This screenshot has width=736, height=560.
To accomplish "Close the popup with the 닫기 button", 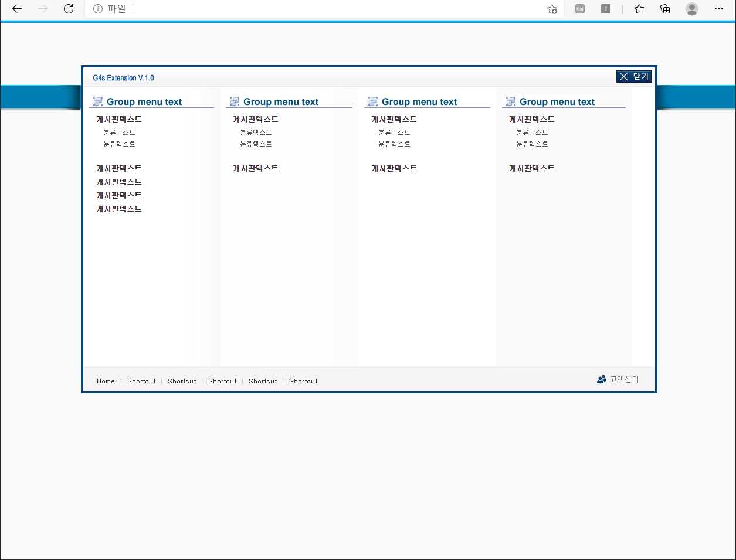I will click(634, 77).
